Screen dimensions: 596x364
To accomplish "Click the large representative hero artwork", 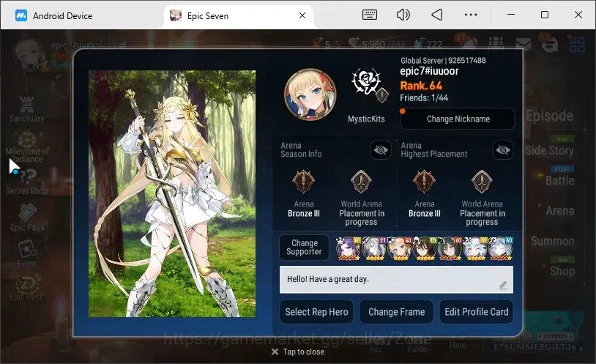I will coord(172,193).
